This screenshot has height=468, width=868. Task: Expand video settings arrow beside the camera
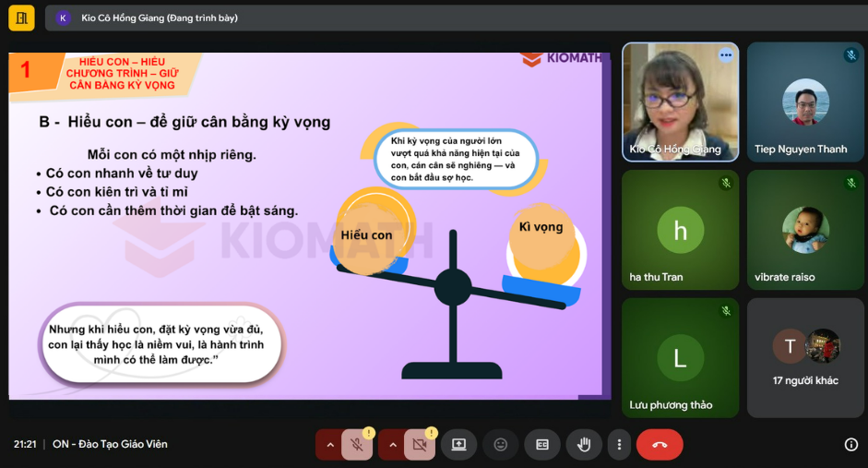[392, 445]
